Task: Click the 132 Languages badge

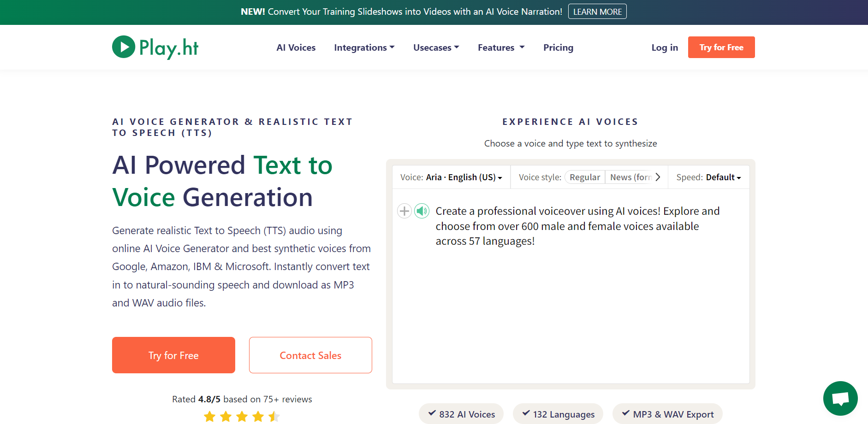Action: (x=558, y=414)
